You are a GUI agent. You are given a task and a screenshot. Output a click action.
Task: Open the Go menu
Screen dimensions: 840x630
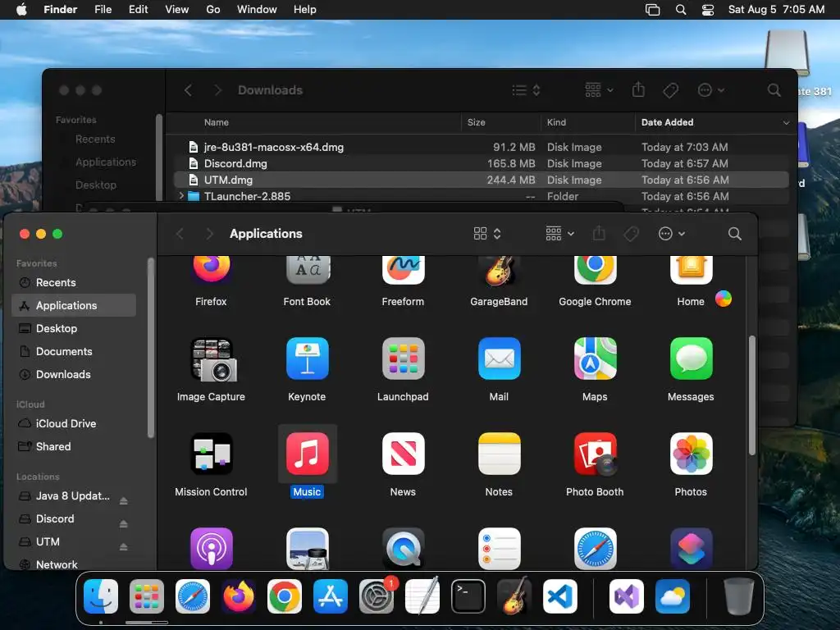[213, 10]
